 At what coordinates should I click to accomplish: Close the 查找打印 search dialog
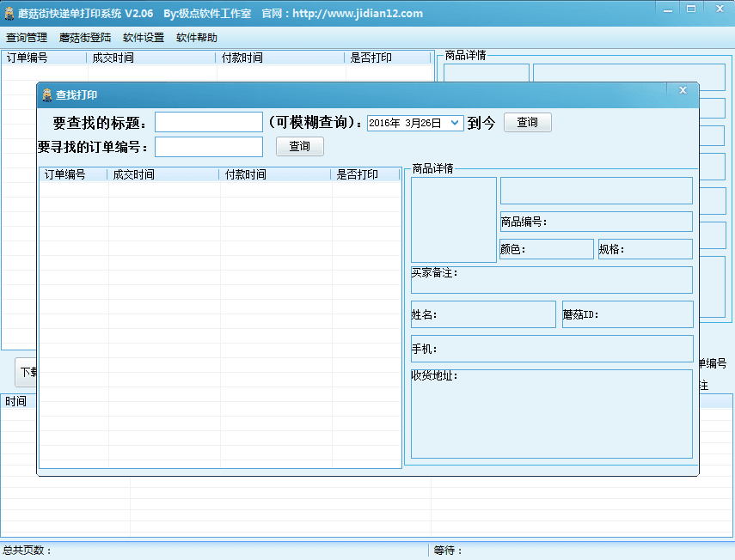pyautogui.click(x=683, y=90)
